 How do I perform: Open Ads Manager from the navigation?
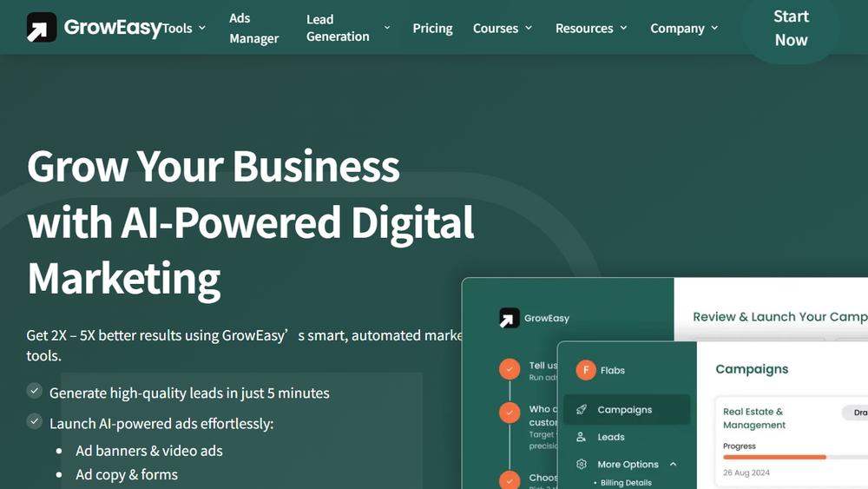pos(254,29)
